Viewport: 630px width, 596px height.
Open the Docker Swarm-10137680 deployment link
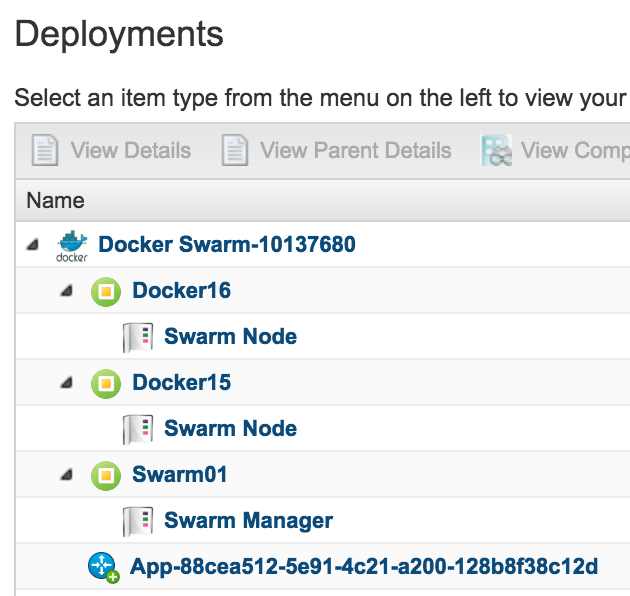click(226, 245)
